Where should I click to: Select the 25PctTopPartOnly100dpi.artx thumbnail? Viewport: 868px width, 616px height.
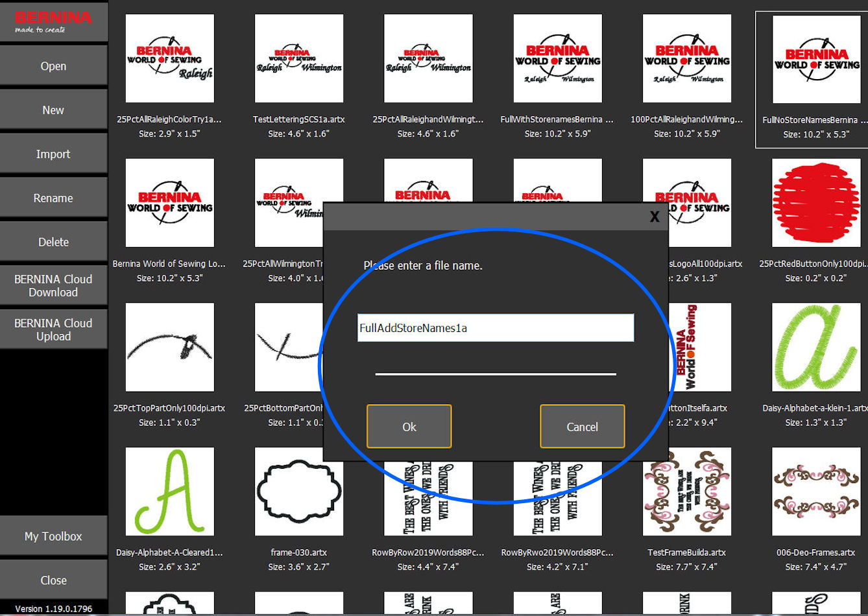[170, 348]
